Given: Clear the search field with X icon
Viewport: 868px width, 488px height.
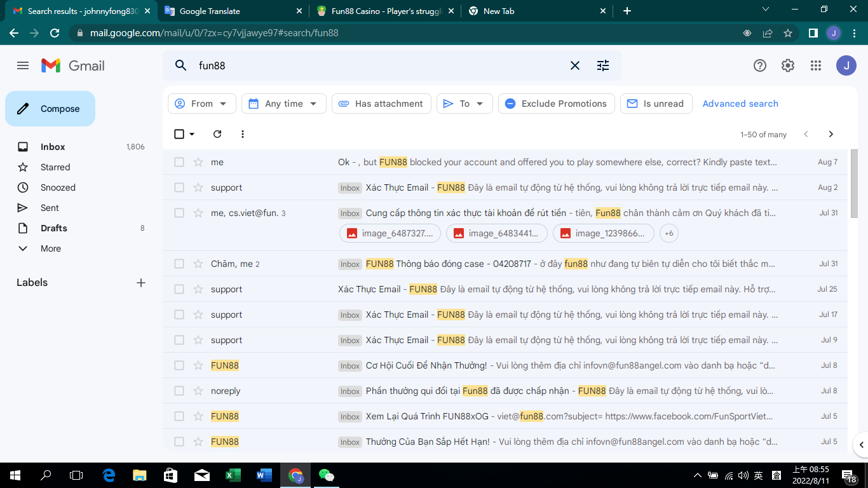Looking at the screenshot, I should tap(575, 65).
